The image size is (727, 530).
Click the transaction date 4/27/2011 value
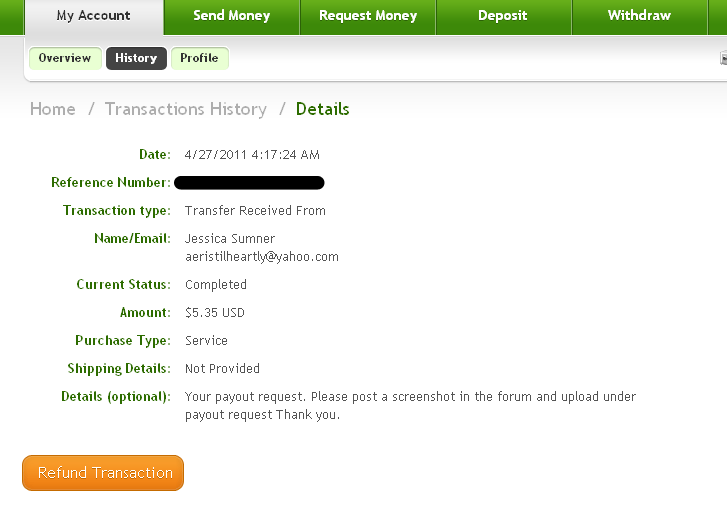[252, 155]
